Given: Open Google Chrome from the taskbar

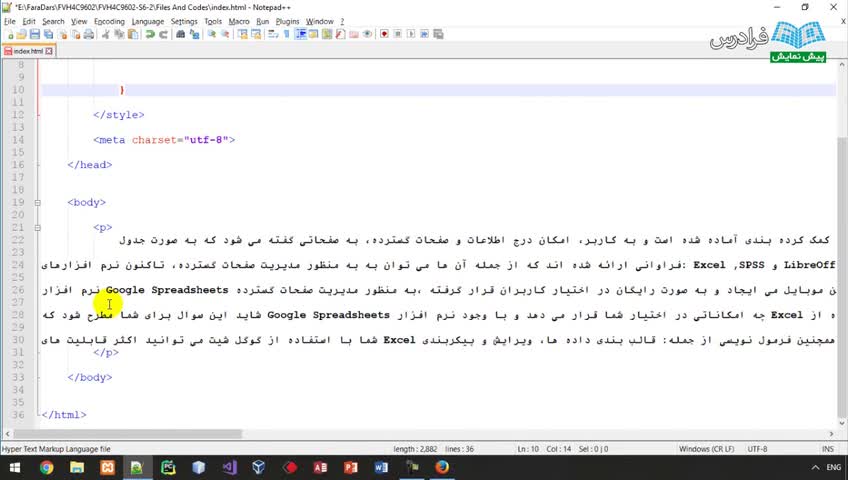Looking at the screenshot, I should tap(47, 467).
